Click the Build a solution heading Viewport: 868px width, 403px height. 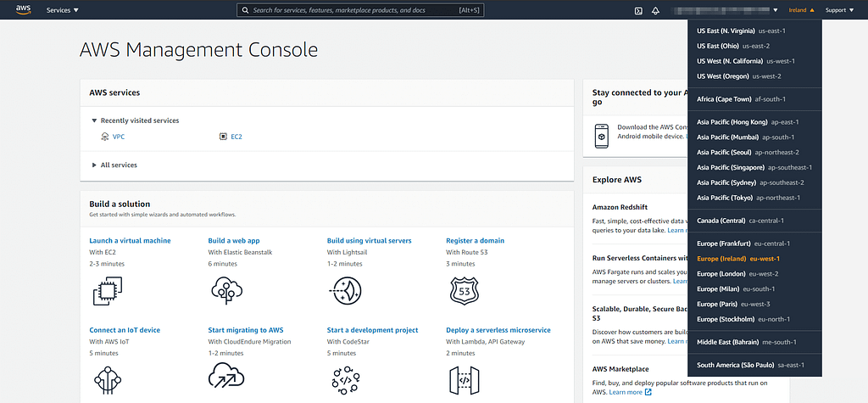click(120, 204)
